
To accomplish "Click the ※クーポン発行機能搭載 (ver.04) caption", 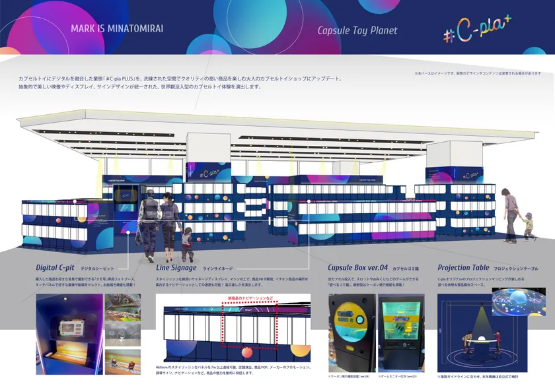I will [349, 377].
